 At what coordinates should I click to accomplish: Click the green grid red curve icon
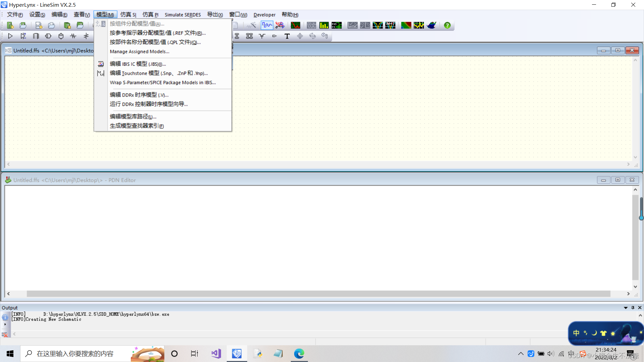point(295,25)
